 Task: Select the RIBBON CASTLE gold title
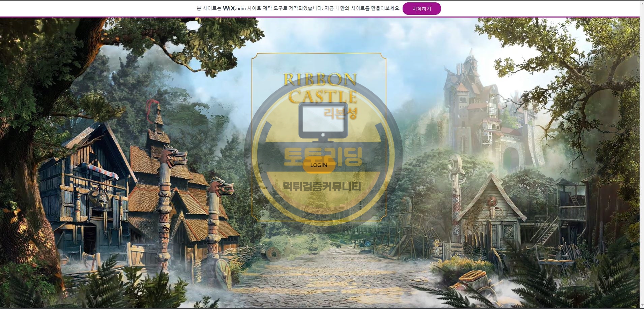pyautogui.click(x=320, y=88)
